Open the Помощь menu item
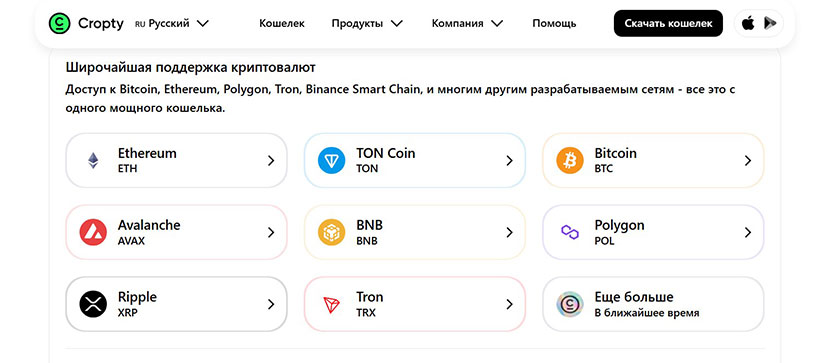820x363 pixels. tap(554, 24)
